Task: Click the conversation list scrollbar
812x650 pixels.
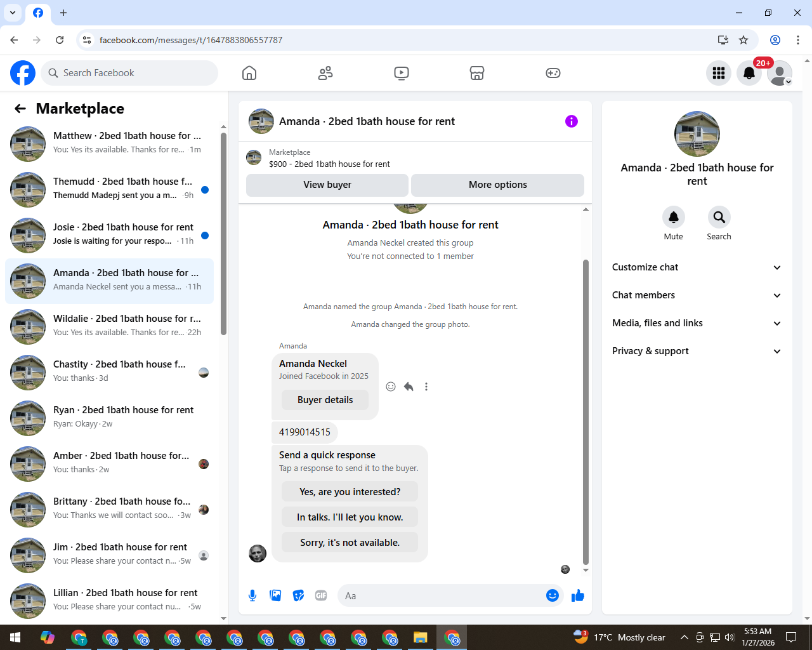Action: pos(223,234)
